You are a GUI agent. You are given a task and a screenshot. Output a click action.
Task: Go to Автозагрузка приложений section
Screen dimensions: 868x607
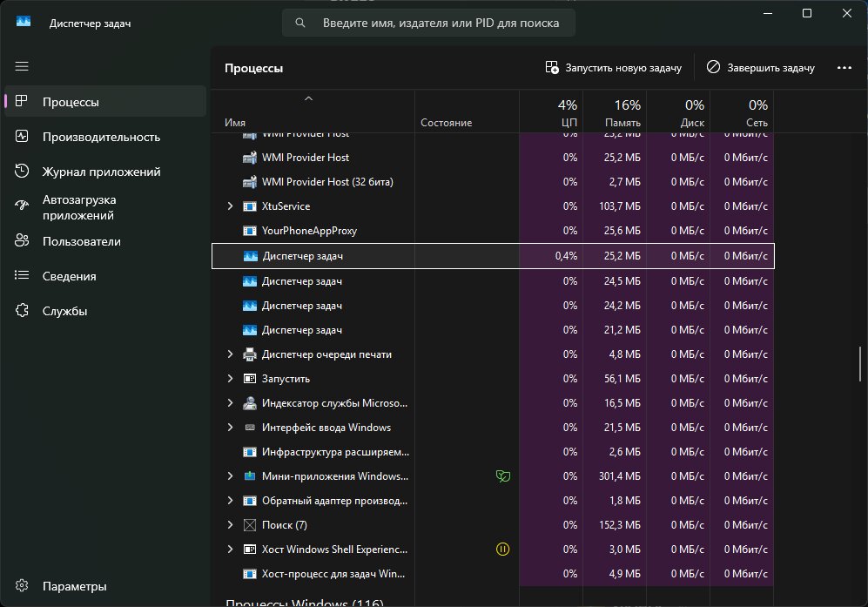coord(79,207)
